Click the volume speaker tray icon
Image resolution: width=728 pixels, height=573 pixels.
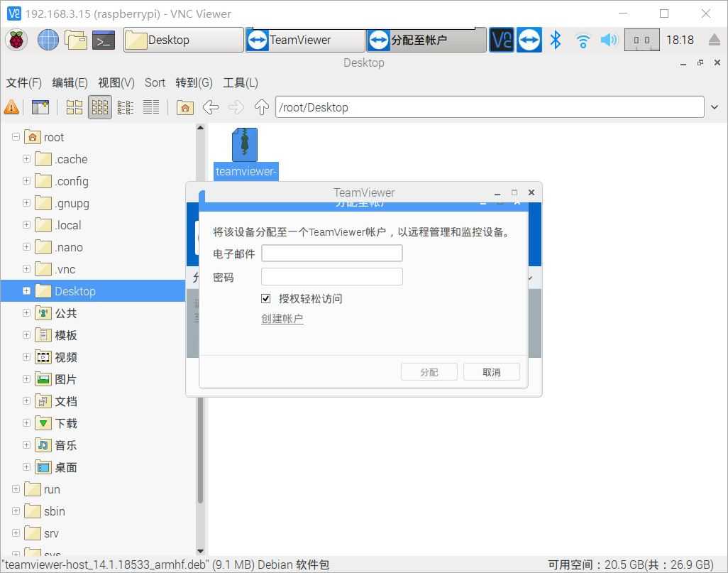point(609,40)
